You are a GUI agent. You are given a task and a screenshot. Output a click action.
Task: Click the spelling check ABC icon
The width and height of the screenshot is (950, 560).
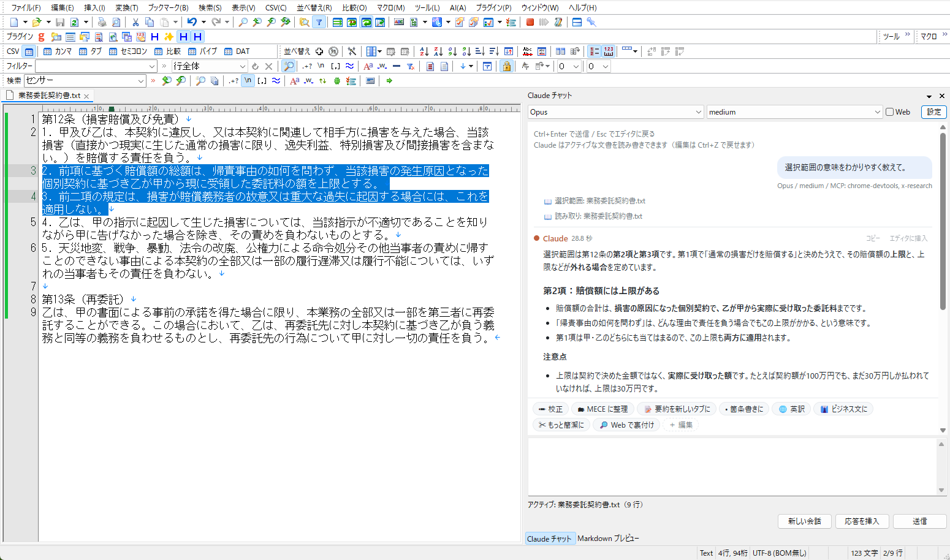click(x=399, y=22)
